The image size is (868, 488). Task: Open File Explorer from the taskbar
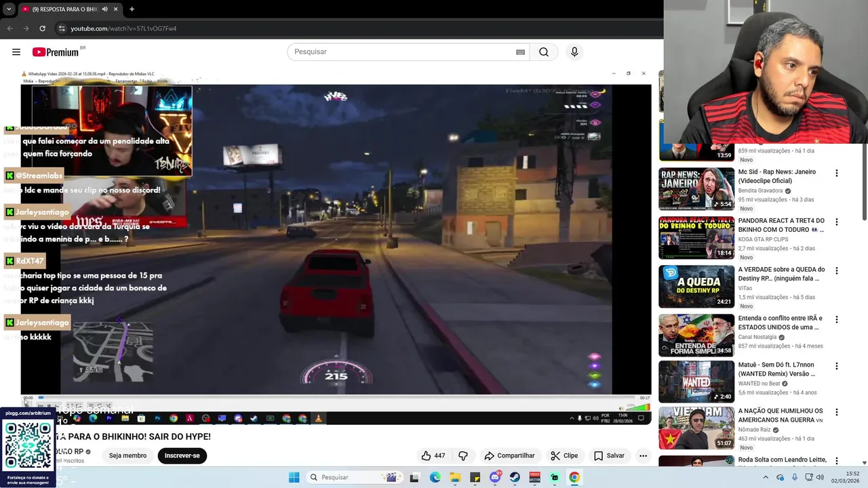point(455,477)
